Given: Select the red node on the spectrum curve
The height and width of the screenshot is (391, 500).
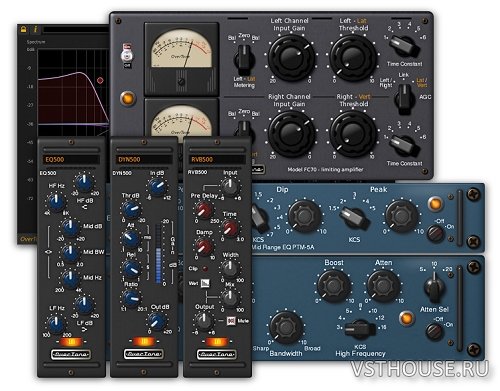Looking at the screenshot, I should [x=100, y=80].
